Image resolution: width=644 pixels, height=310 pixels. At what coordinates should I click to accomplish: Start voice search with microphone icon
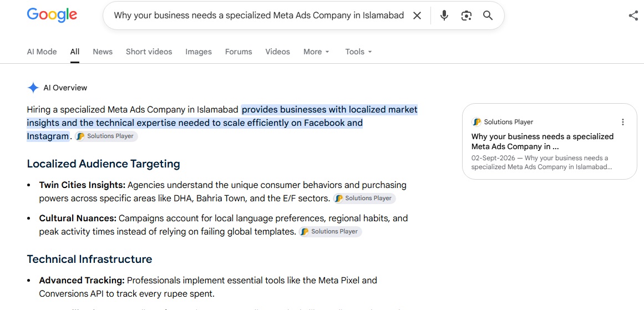pos(444,16)
